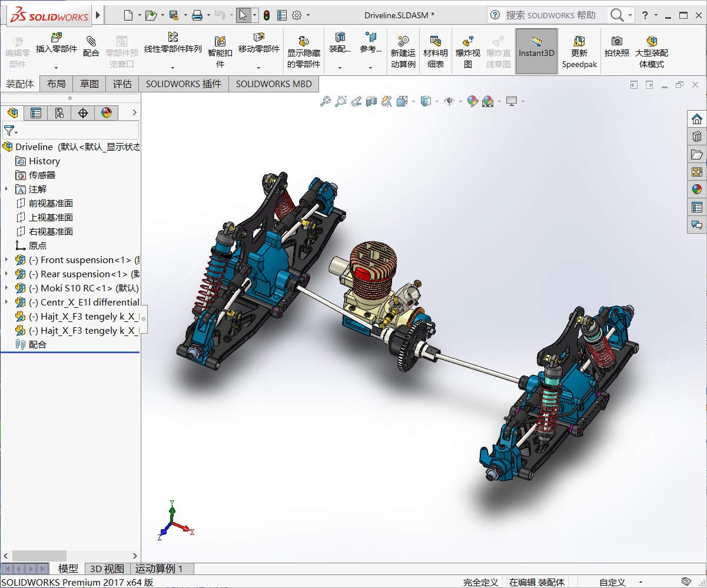Click the 配合 mate paperclip tool
Viewport: 707px width, 588px height.
(x=91, y=46)
